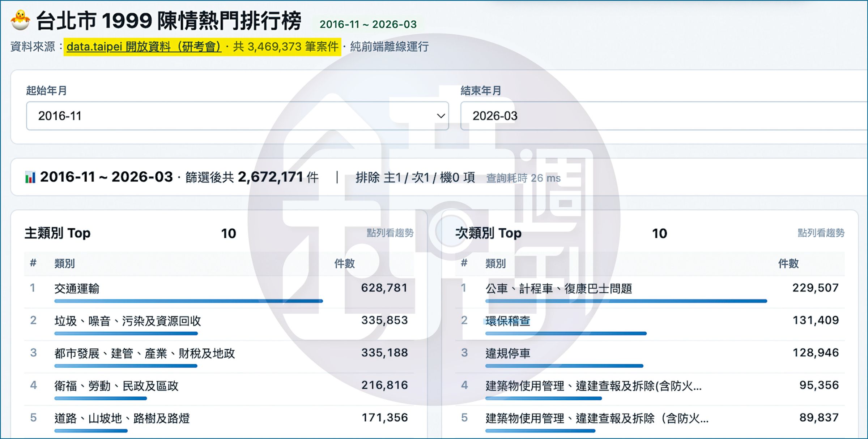
Task: Select the 公車、計程車、復康巴士問題 row
Action: 650,292
